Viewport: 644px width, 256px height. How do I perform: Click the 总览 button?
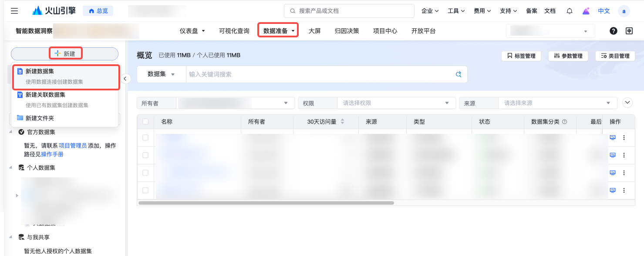pyautogui.click(x=98, y=11)
